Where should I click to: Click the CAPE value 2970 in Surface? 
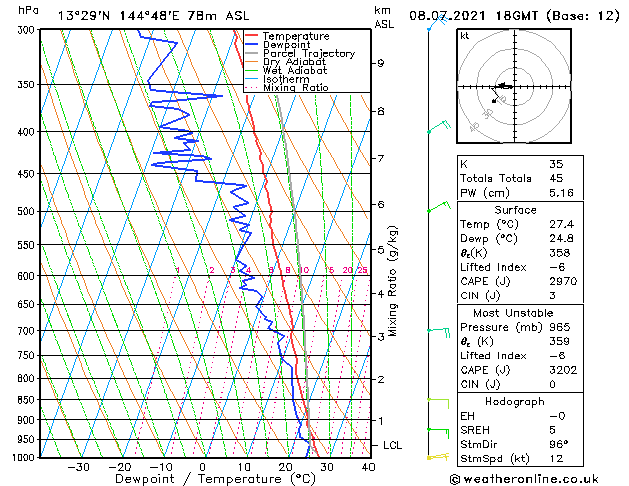tap(563, 281)
